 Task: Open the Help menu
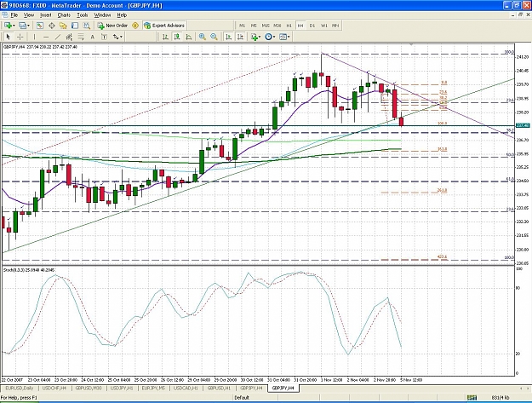(122, 15)
